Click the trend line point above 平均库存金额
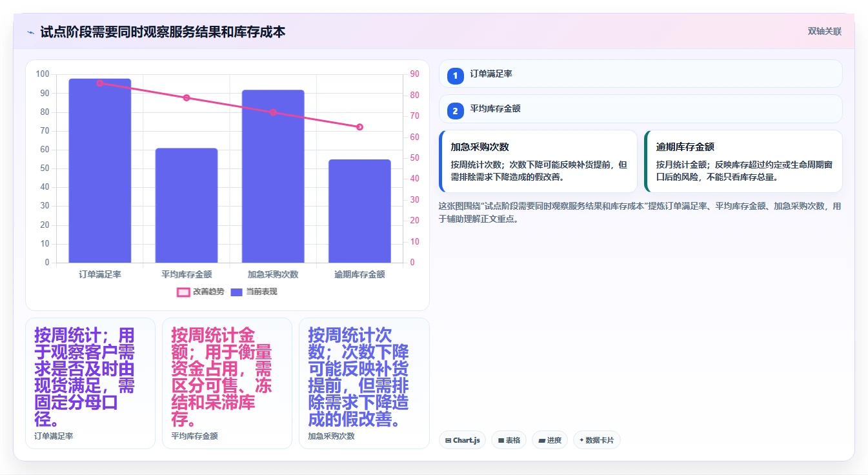Screen dimensions: 868x475 pyautogui.click(x=187, y=98)
